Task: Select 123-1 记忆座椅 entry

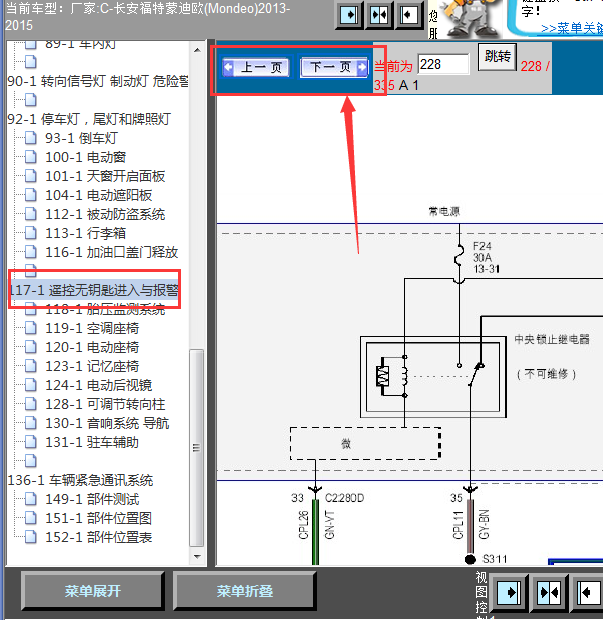Action: click(x=92, y=366)
